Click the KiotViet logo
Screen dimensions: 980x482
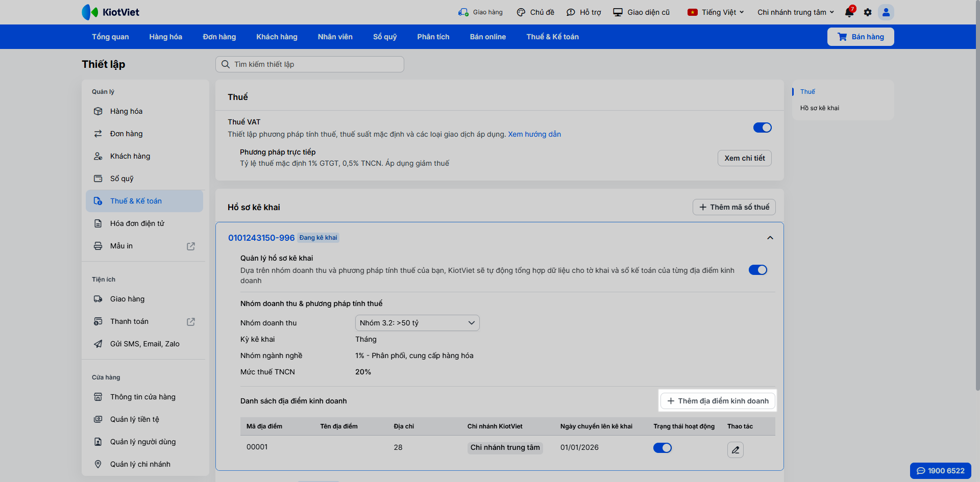point(110,12)
